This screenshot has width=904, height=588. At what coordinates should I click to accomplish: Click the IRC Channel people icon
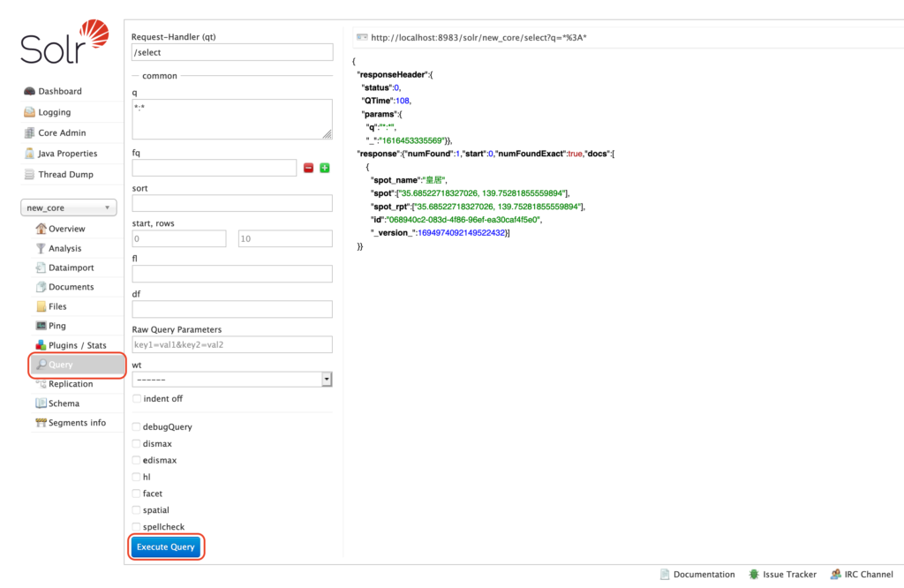(x=835, y=574)
